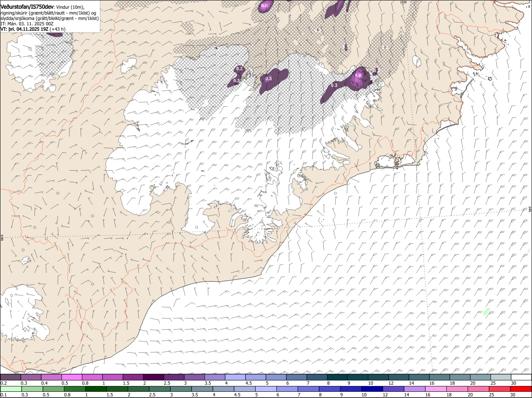
Task: Click the deep navy 10 swatch, lower legend row
Action: (x=372, y=389)
